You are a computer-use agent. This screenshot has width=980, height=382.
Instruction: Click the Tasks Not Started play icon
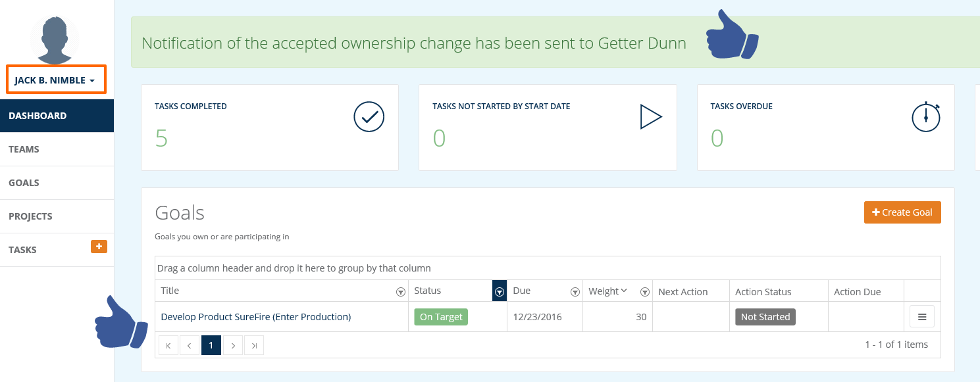(650, 117)
